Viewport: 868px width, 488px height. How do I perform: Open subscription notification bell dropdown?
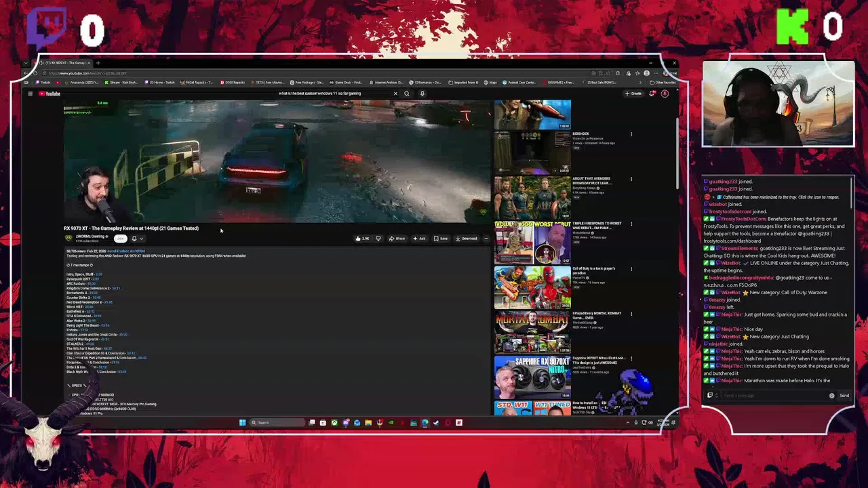[138, 239]
